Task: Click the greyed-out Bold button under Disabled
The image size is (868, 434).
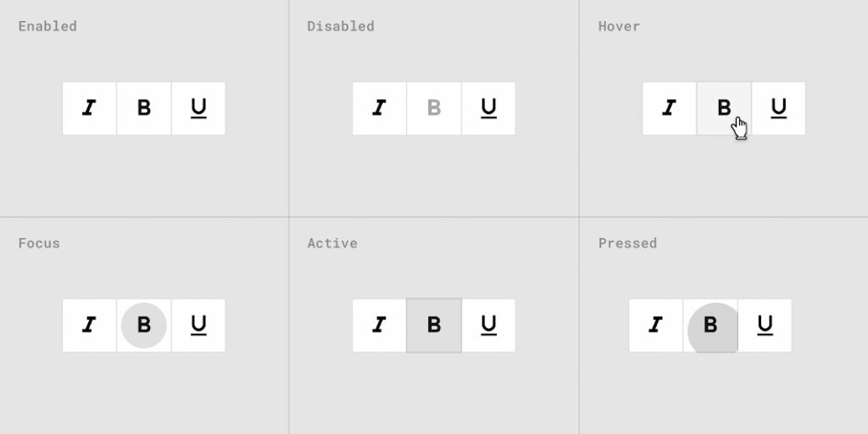Action: (434, 108)
